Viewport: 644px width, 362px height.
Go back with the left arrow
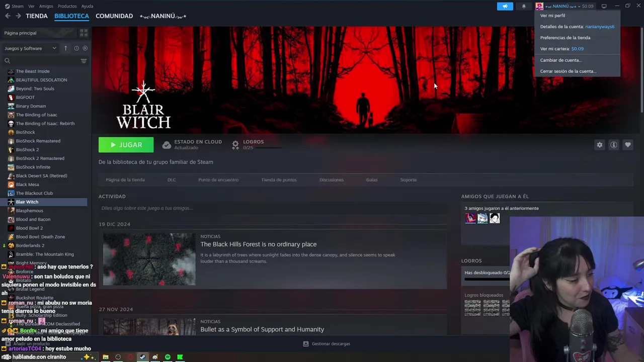coord(8,16)
